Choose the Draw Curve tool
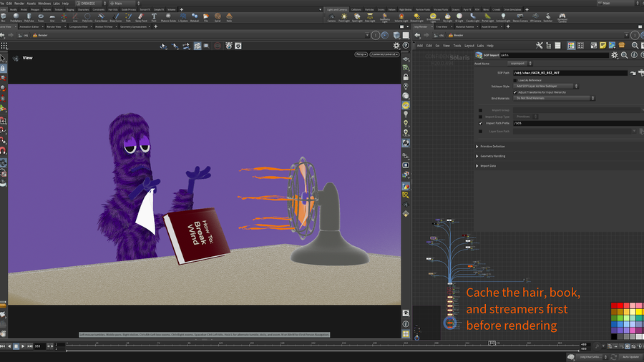The height and width of the screenshot is (362, 644). point(116,18)
